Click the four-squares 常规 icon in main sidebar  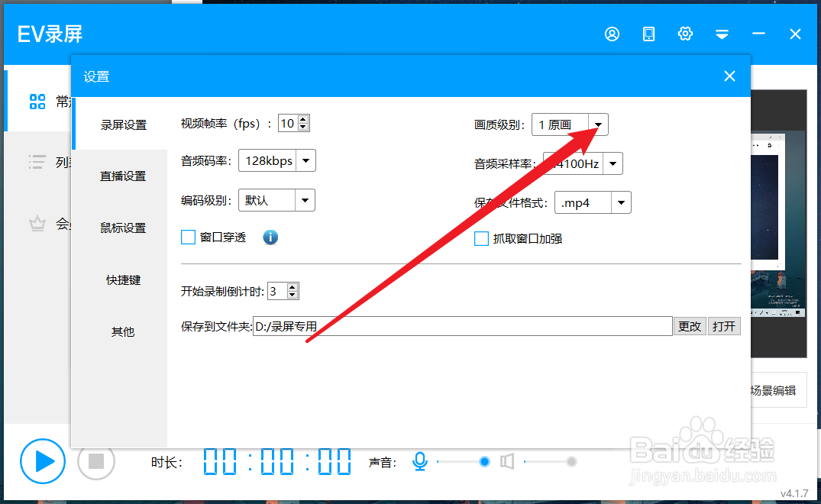[x=37, y=102]
